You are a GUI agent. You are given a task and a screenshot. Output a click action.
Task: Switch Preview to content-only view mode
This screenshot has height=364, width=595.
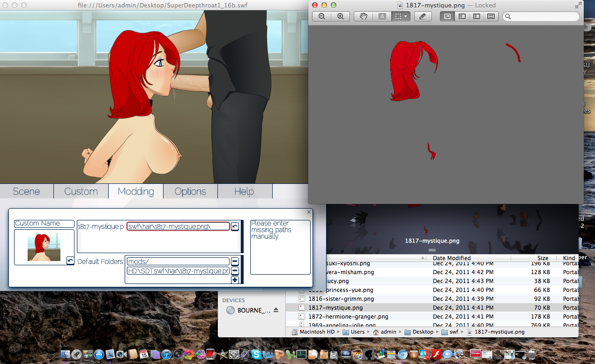447,16
